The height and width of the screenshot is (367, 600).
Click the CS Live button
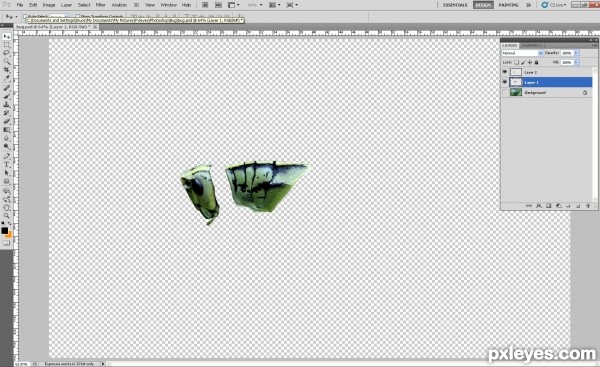554,5
